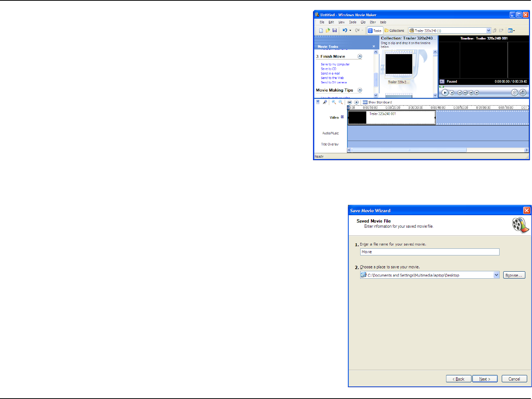Click the Play Timeline icon
Screen dimensions: 532x399
(x=356, y=102)
